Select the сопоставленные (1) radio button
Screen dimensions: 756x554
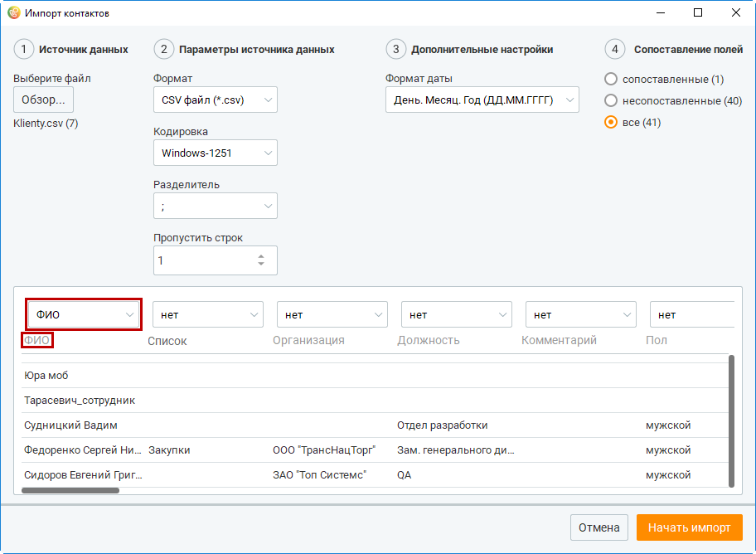(x=611, y=79)
